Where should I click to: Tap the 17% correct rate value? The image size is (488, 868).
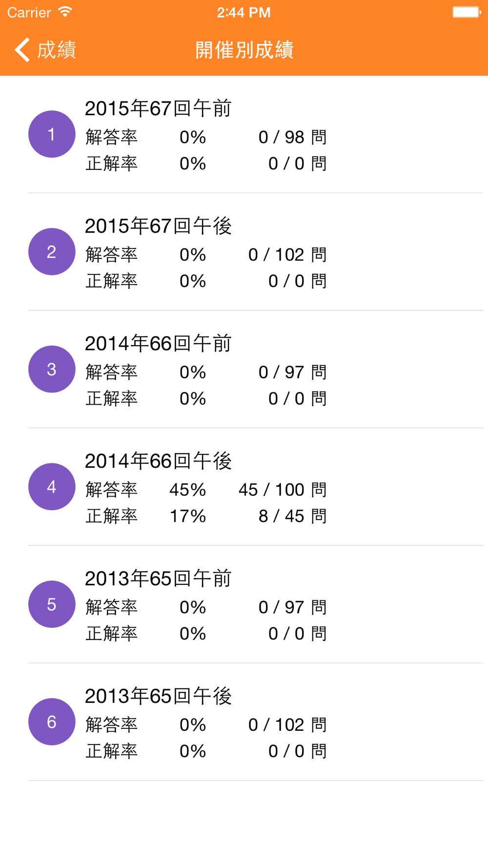[187, 516]
